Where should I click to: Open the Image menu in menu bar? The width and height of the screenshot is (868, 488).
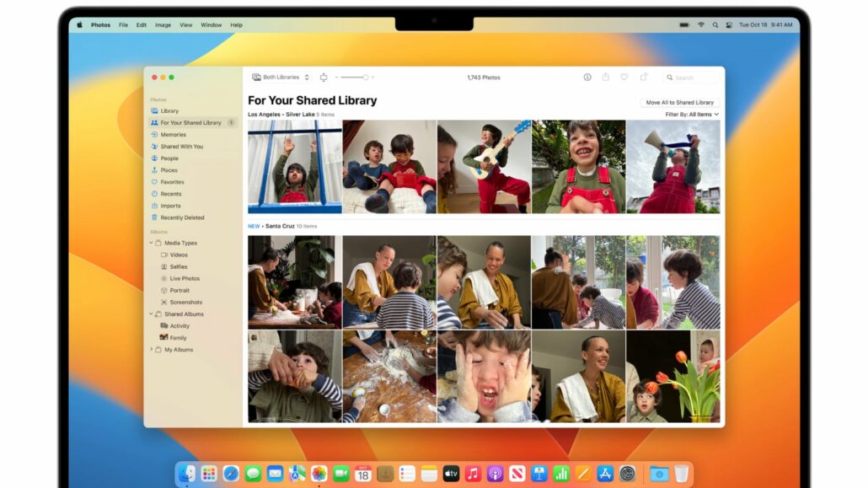(163, 25)
